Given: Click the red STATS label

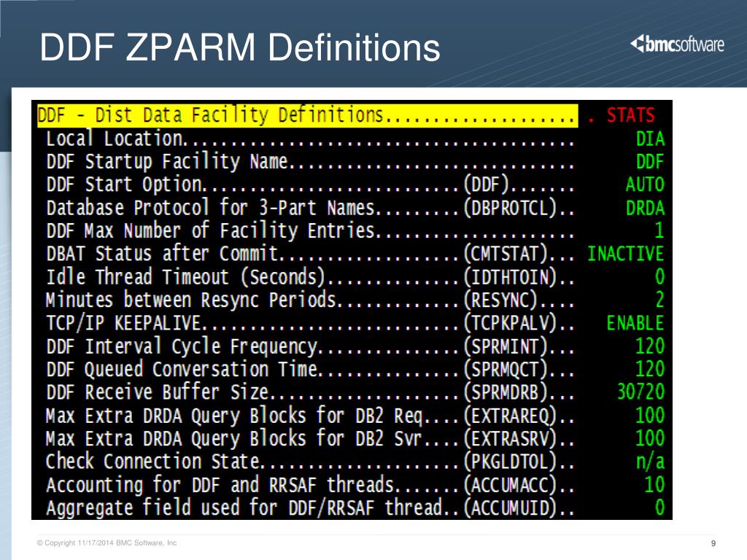Looking at the screenshot, I should click(x=631, y=115).
